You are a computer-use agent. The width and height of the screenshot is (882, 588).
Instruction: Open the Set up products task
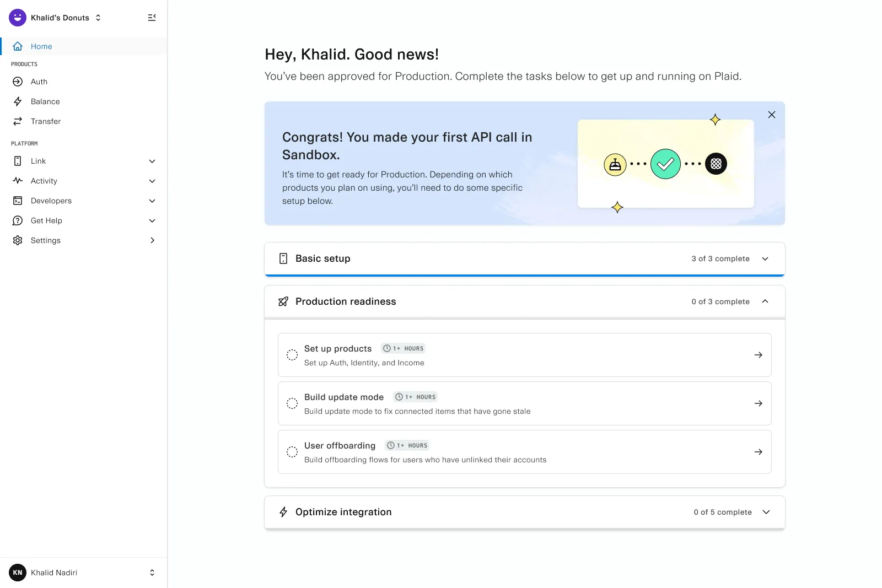[525, 355]
